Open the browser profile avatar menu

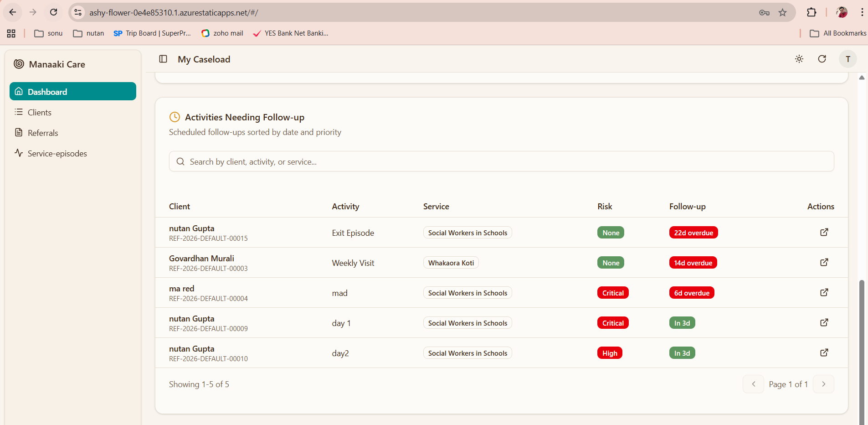(842, 12)
